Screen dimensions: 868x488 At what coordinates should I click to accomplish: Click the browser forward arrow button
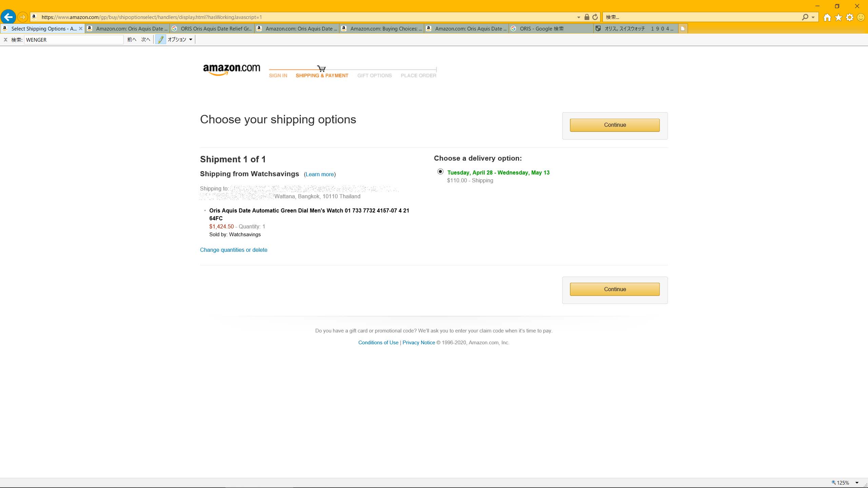[22, 17]
